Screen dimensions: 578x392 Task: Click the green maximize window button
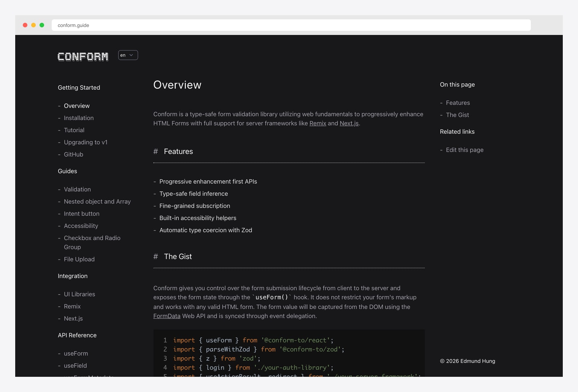point(42,25)
